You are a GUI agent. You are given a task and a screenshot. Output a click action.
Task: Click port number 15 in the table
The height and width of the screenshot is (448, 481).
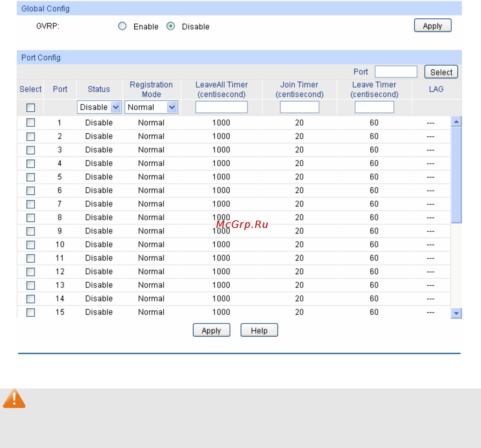(x=60, y=312)
